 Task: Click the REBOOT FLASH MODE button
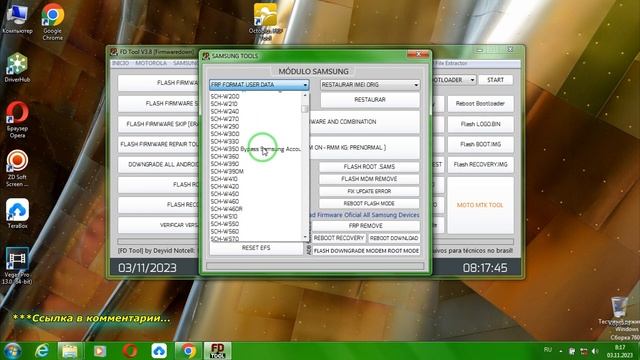(369, 203)
